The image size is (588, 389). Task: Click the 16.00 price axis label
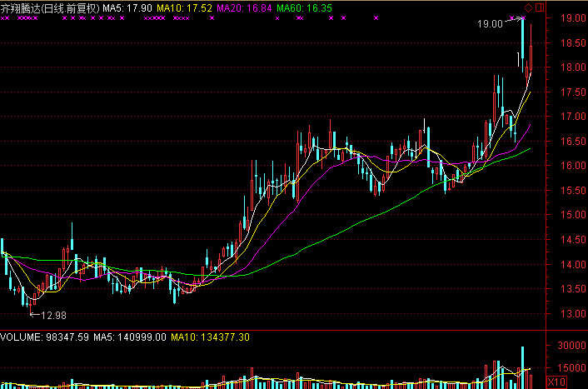click(x=571, y=166)
